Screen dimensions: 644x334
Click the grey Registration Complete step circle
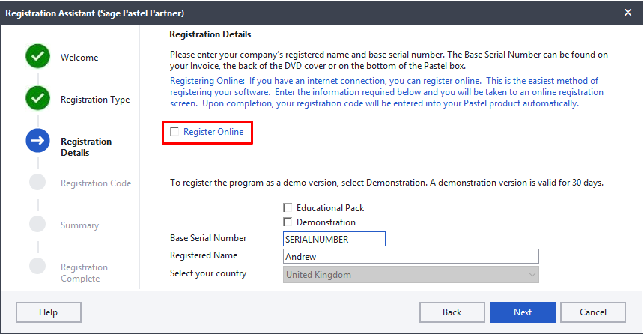point(37,266)
